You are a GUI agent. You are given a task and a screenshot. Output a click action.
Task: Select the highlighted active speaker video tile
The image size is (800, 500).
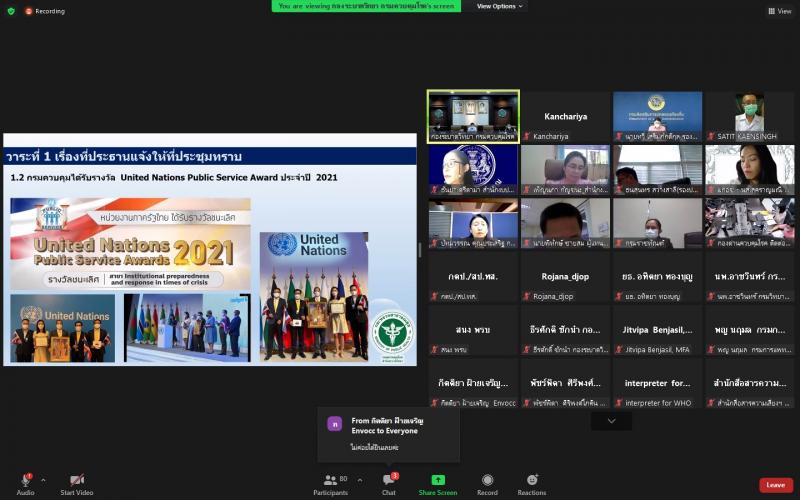tap(473, 116)
